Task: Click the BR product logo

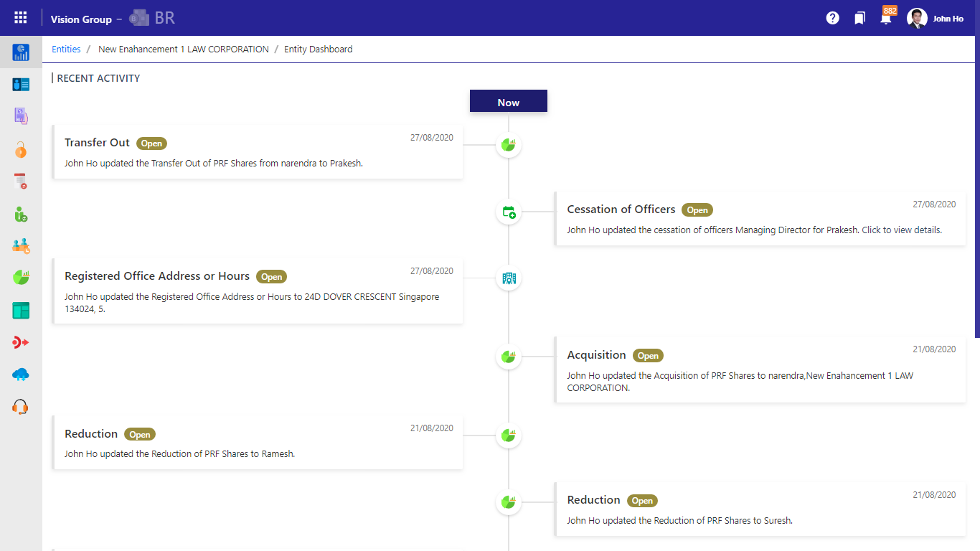Action: pos(152,19)
